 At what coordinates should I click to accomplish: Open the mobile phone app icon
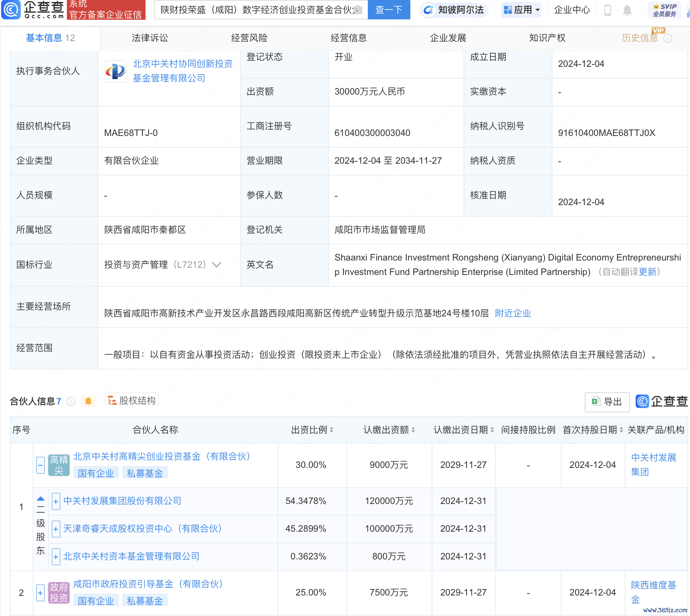[607, 10]
